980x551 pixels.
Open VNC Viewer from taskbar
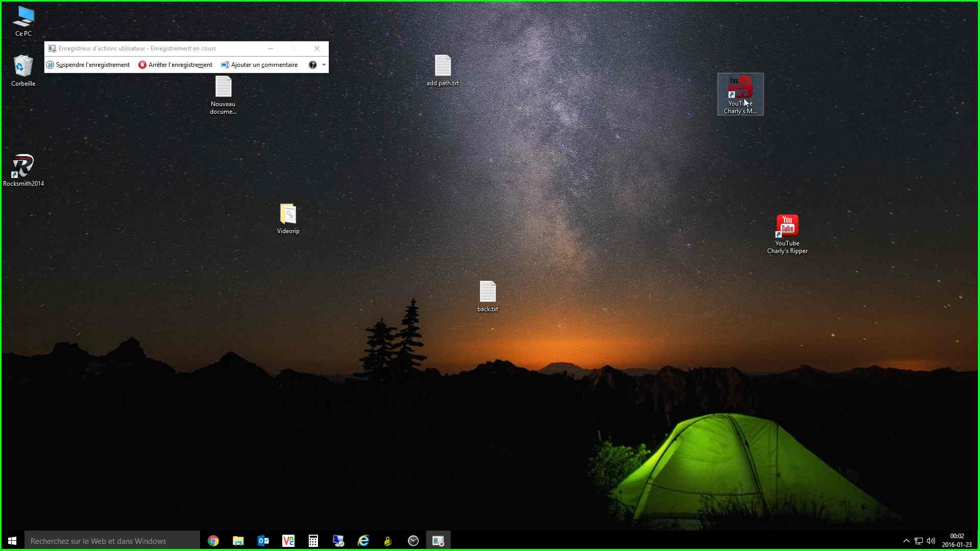click(288, 541)
